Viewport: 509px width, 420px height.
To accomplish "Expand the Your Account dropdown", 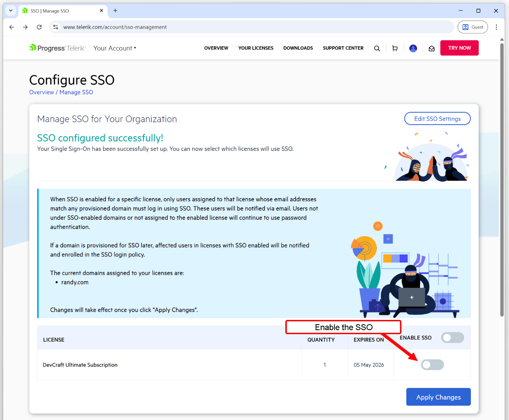I will (115, 48).
